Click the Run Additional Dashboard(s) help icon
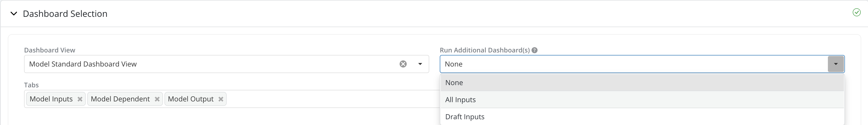 pos(534,50)
